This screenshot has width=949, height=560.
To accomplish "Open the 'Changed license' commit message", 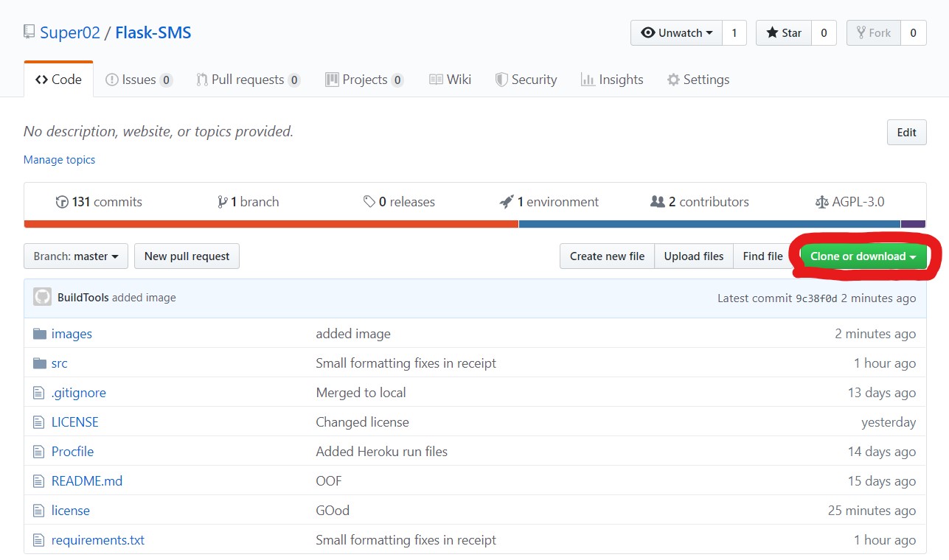I will click(362, 422).
